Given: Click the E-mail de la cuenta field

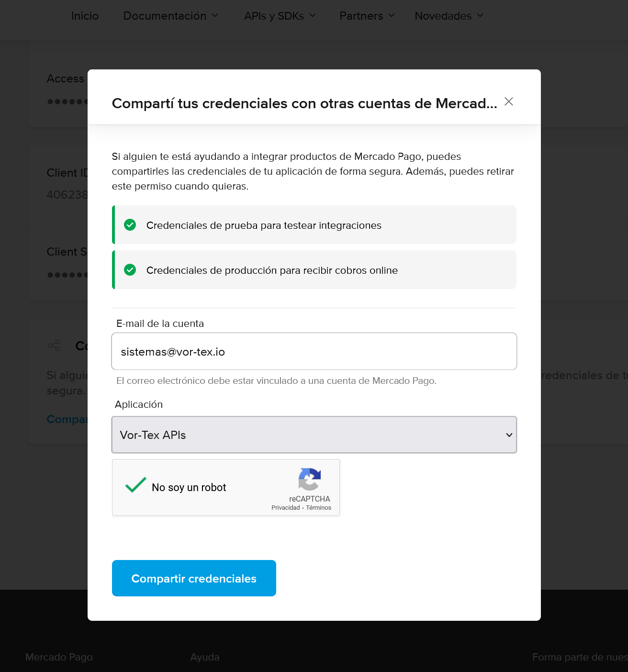Looking at the screenshot, I should pos(314,351).
